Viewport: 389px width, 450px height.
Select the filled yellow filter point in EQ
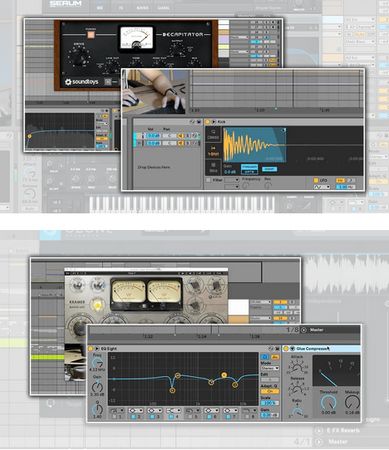(224, 375)
